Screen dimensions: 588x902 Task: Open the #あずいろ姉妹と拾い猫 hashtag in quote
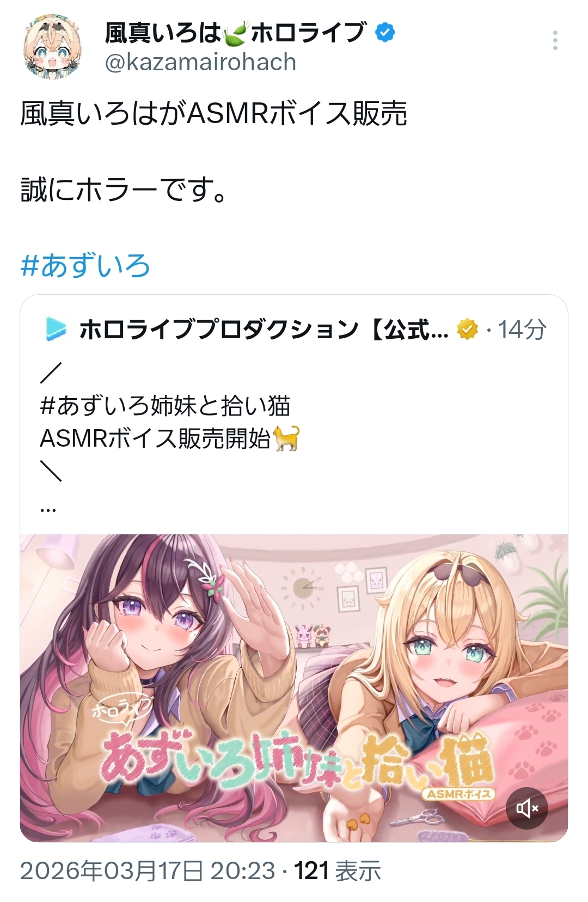(166, 406)
